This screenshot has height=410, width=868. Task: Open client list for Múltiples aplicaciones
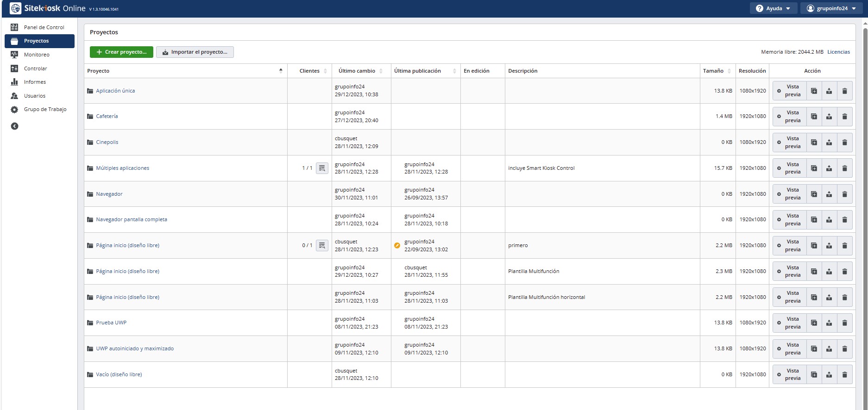(322, 168)
